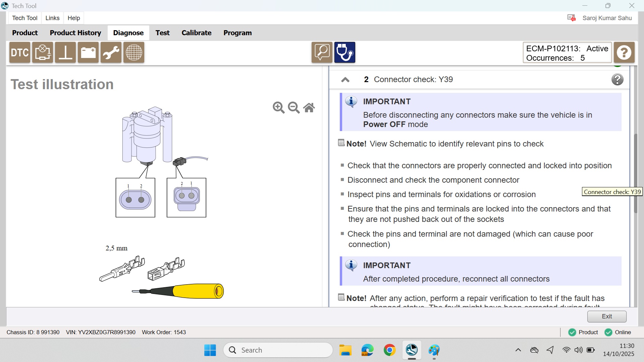Select the globe network icon
The height and width of the screenshot is (362, 644).
[x=134, y=53]
